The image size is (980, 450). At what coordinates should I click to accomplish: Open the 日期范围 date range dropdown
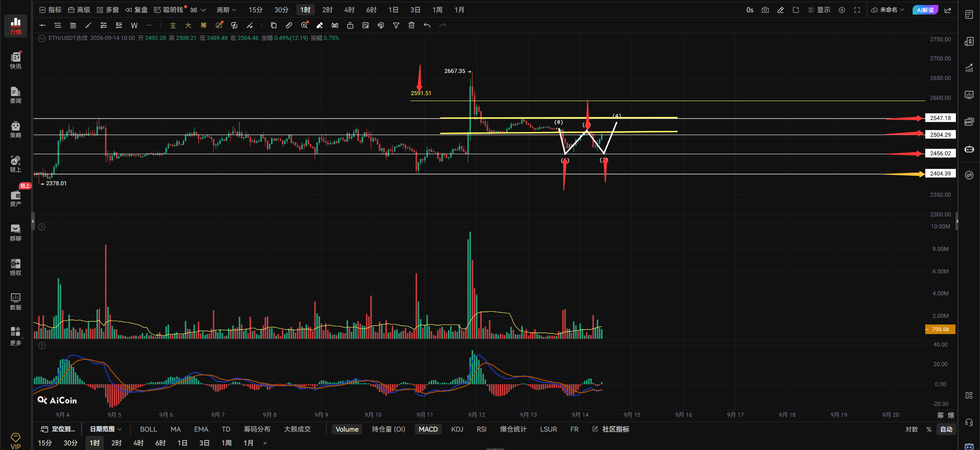click(x=106, y=429)
